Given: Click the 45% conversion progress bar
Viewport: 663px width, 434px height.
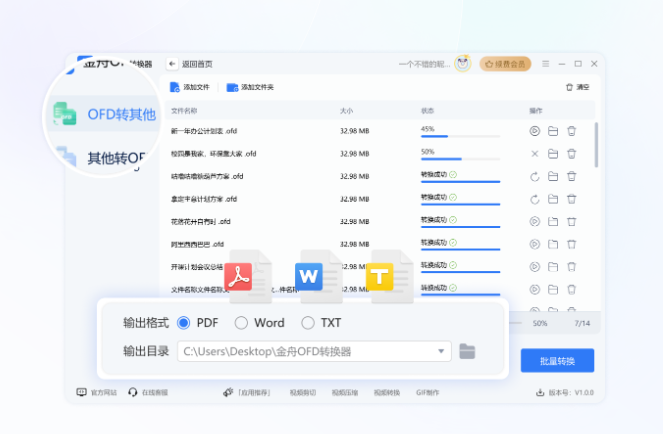Looking at the screenshot, I should tap(460, 136).
